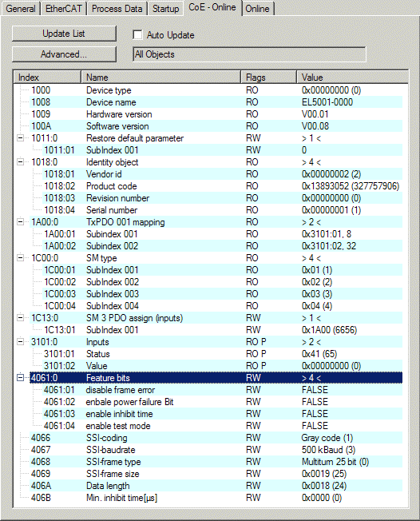Click the 0x0019 (25) value
The image size is (420, 521).
pyautogui.click(x=324, y=474)
